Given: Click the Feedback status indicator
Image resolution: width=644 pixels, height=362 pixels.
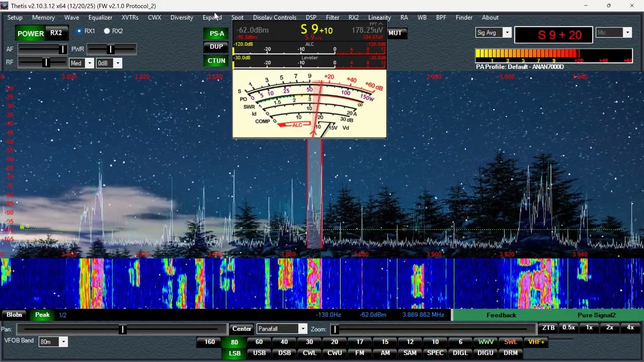Looking at the screenshot, I should (x=501, y=315).
